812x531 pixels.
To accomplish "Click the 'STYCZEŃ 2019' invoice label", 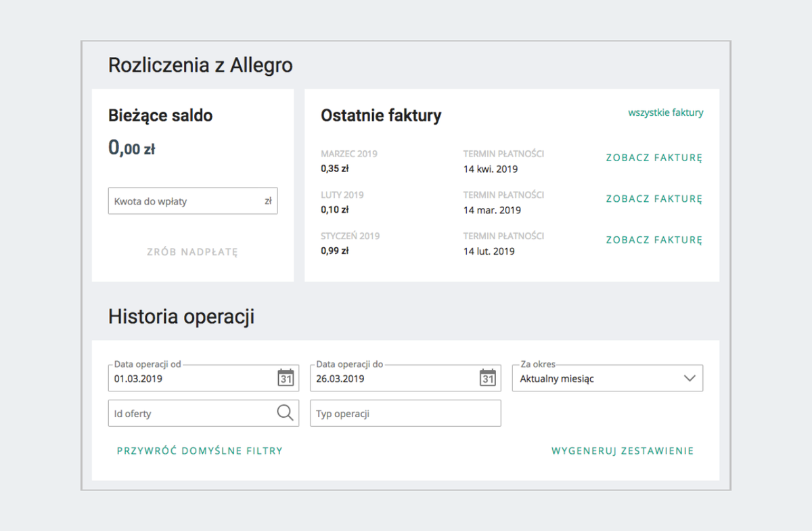I will pyautogui.click(x=351, y=236).
